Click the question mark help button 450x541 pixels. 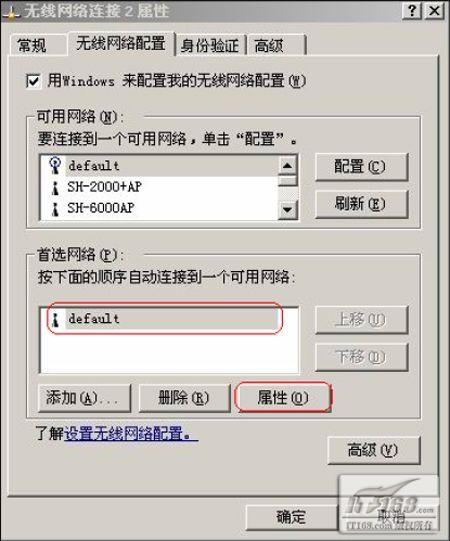click(412, 11)
